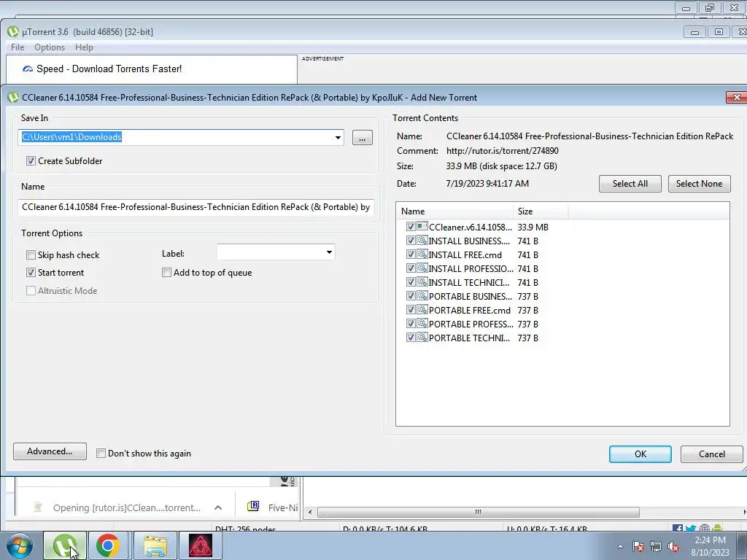Cancel adding the torrent

pyautogui.click(x=712, y=454)
